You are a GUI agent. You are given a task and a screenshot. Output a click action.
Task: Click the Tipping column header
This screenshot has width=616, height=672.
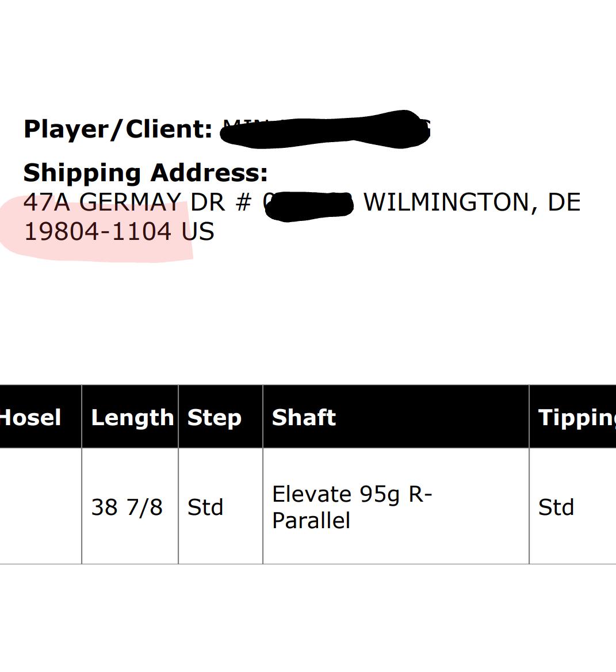576,417
